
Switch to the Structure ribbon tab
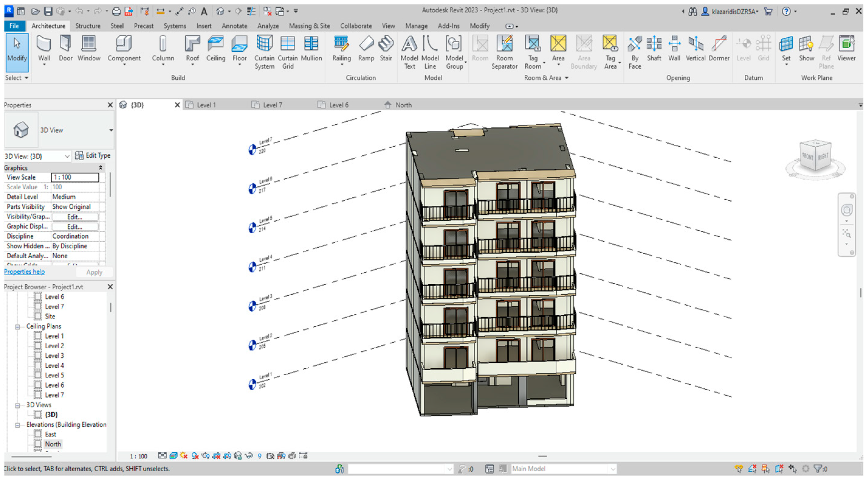click(88, 26)
